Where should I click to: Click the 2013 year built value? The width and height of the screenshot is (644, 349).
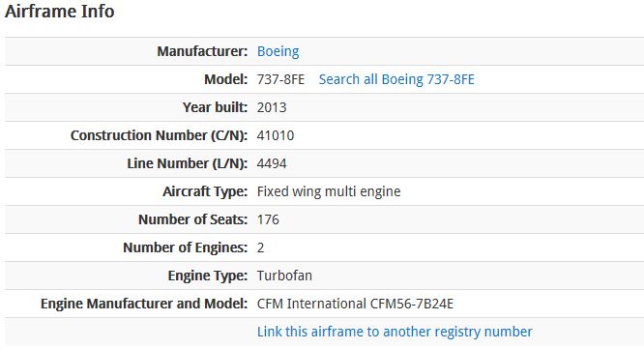[x=272, y=107]
